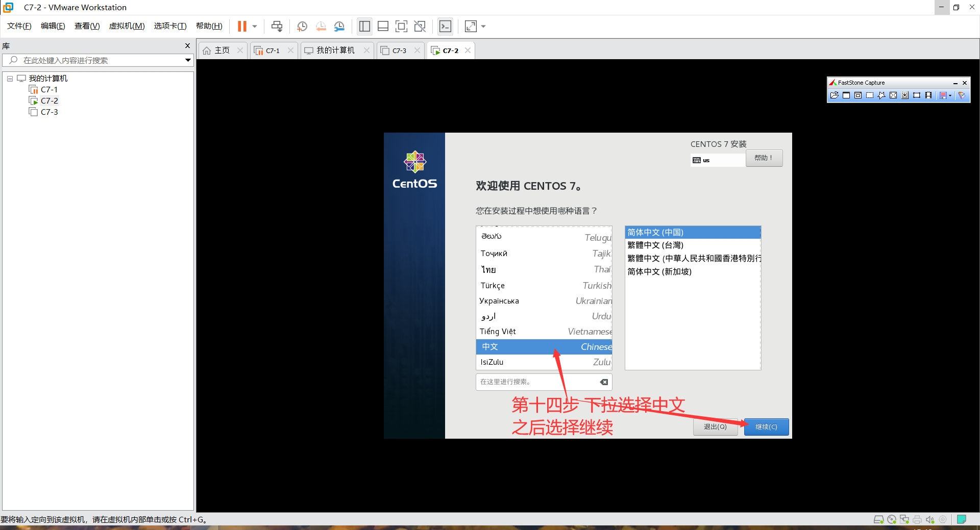The width and height of the screenshot is (980, 530).
Task: Capture full screen in FastStone Capture
Action: point(893,95)
